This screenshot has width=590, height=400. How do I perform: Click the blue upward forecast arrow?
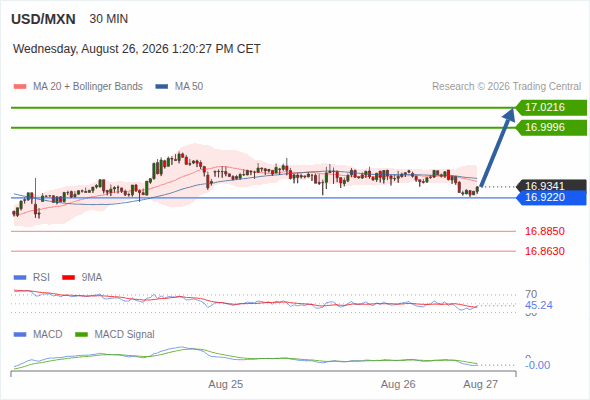pyautogui.click(x=497, y=147)
